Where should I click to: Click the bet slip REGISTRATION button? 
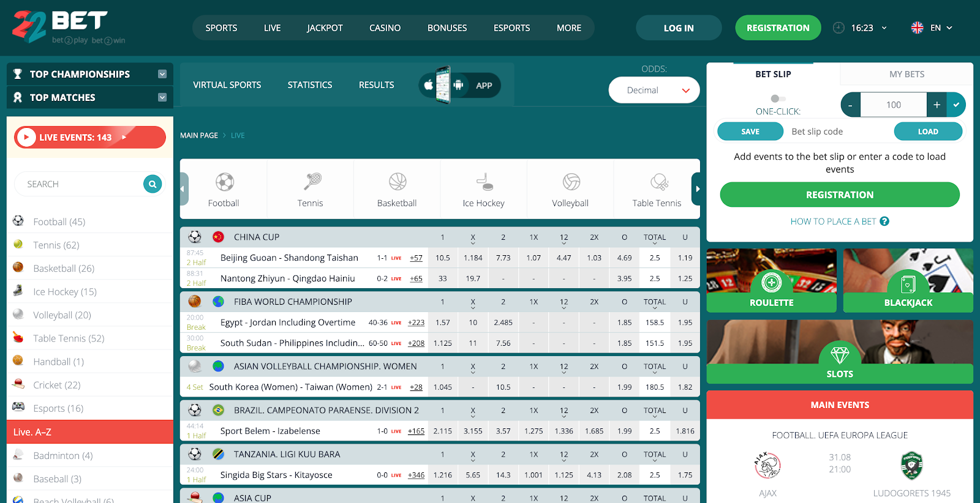tap(840, 195)
